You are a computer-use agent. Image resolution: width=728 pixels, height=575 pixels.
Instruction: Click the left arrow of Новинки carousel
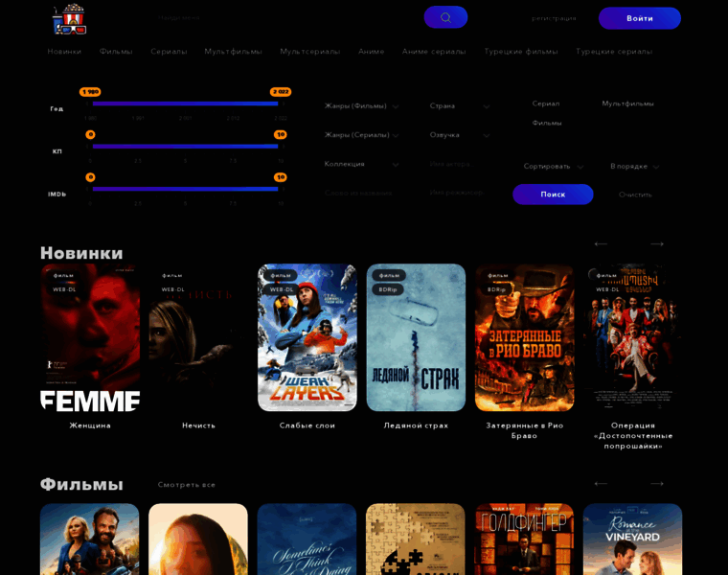coord(601,243)
